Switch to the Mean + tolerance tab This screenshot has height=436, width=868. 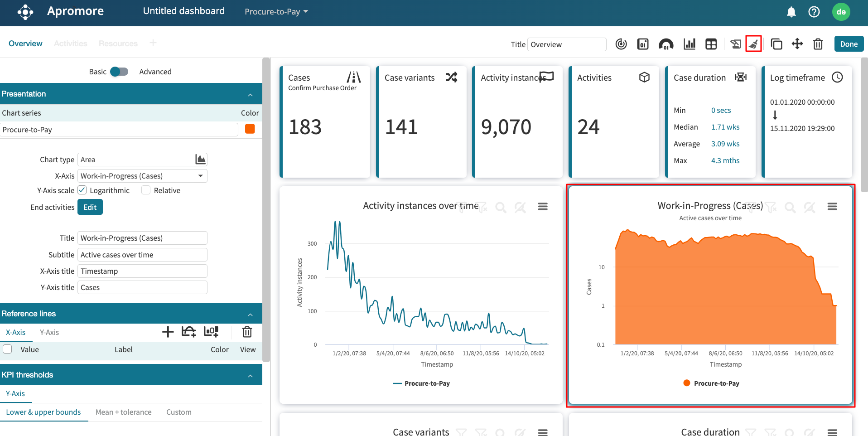click(123, 412)
